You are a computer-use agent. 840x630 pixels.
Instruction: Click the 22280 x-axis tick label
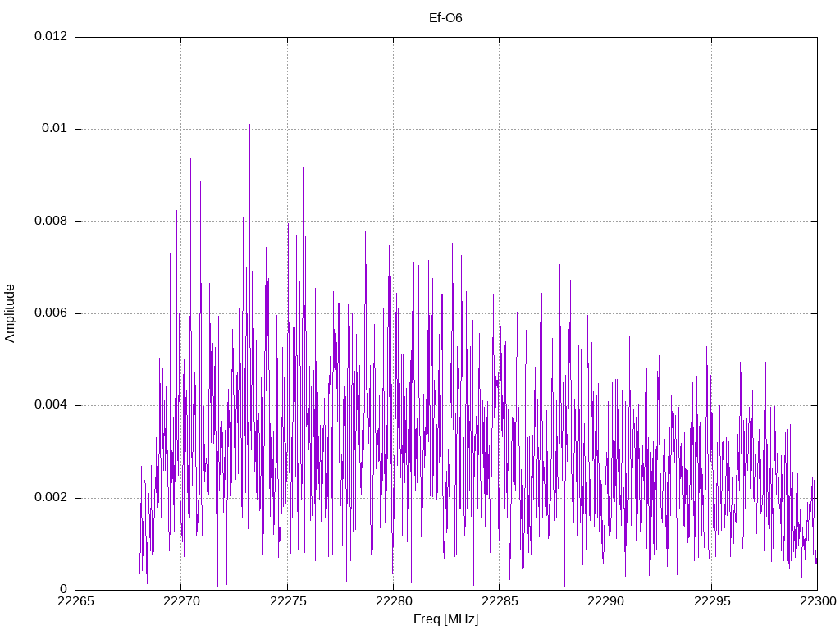pyautogui.click(x=394, y=601)
